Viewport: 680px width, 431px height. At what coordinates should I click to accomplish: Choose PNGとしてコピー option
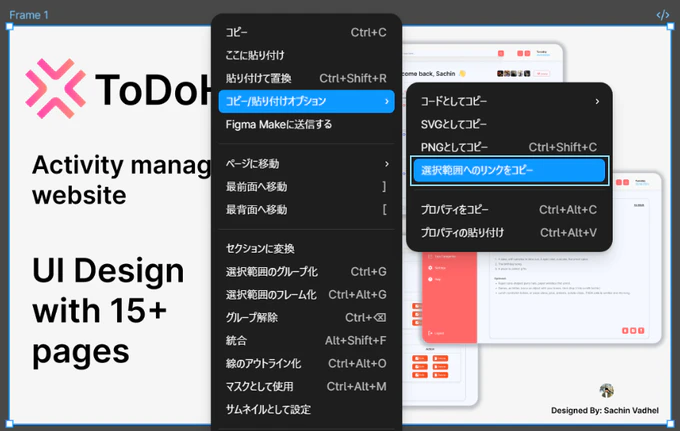tap(509, 147)
